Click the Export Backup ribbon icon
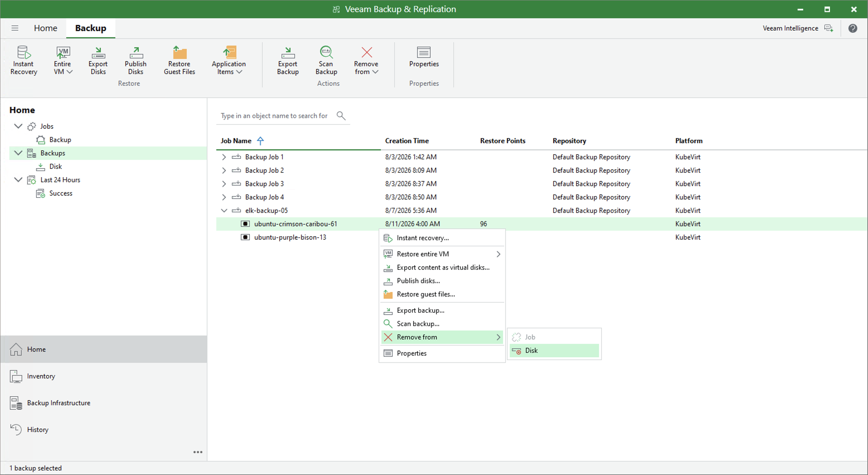This screenshot has width=868, height=475. [x=288, y=61]
